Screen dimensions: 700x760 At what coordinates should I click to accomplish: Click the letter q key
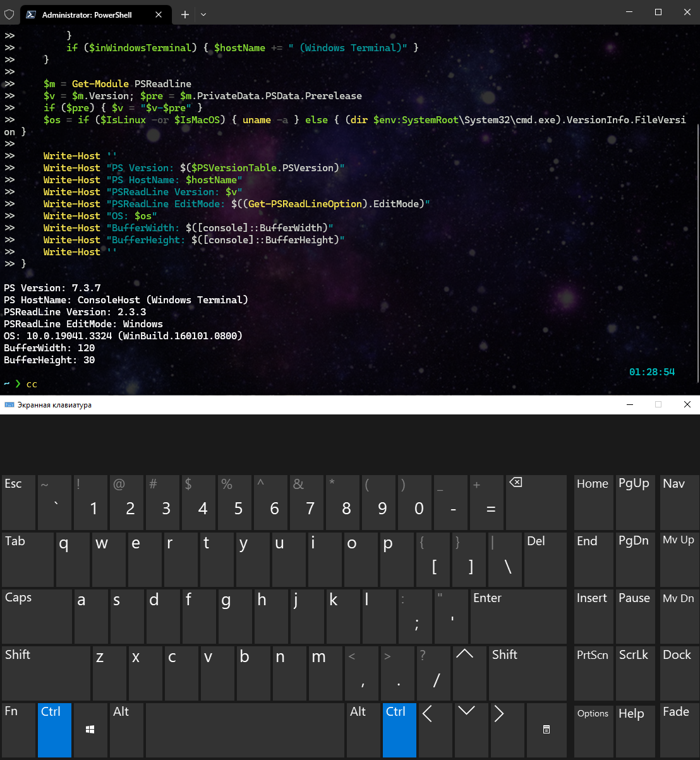point(73,559)
